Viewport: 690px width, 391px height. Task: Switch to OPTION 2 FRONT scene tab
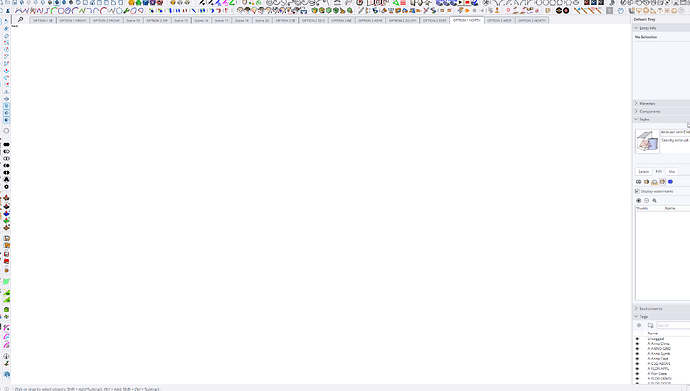(106, 20)
